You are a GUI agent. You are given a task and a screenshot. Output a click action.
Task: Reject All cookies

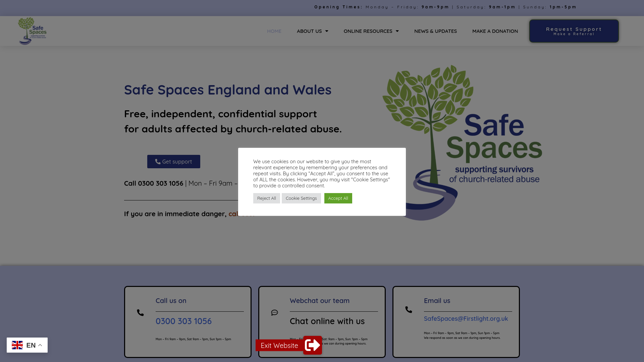click(x=267, y=198)
